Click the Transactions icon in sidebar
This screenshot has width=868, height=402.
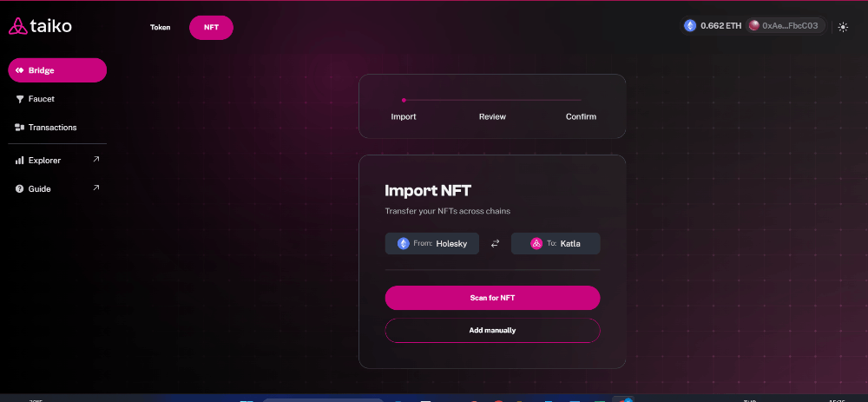19,128
